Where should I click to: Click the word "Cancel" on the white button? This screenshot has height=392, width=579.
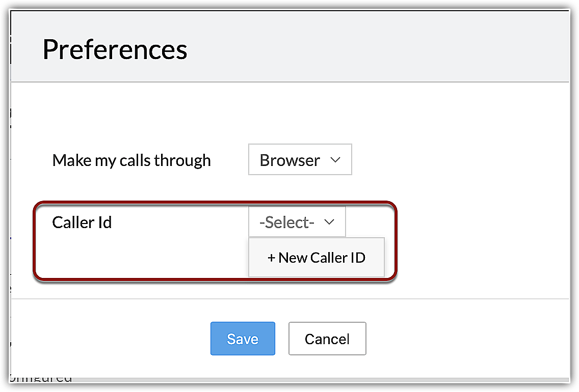pos(327,339)
